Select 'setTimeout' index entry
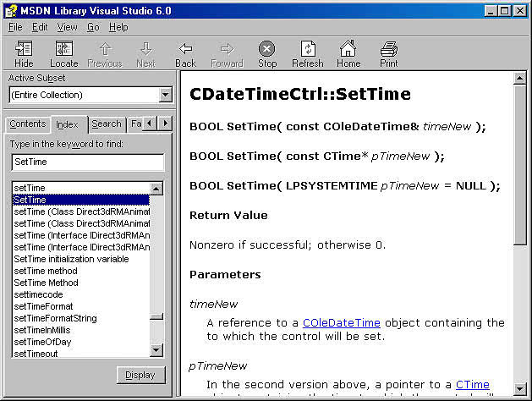 81,354
